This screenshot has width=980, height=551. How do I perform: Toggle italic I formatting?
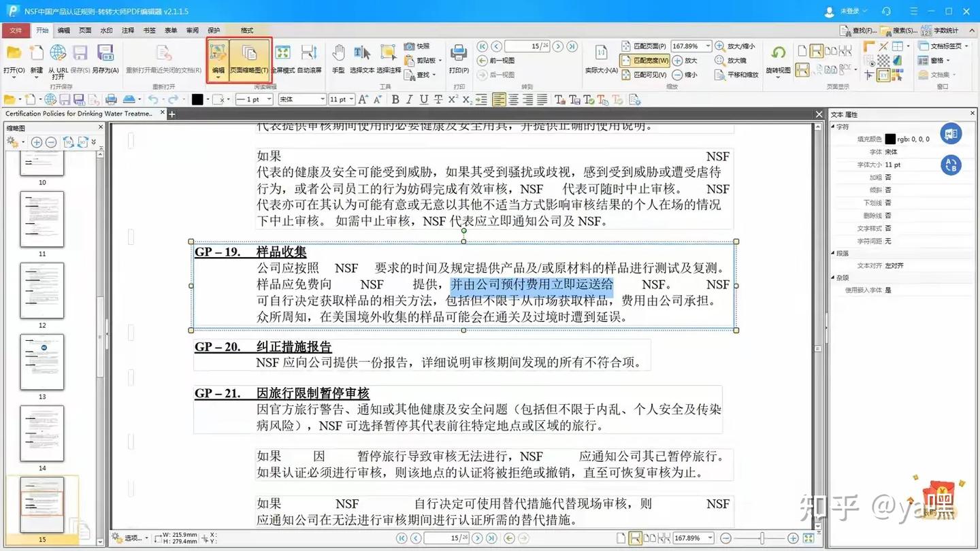coord(409,99)
